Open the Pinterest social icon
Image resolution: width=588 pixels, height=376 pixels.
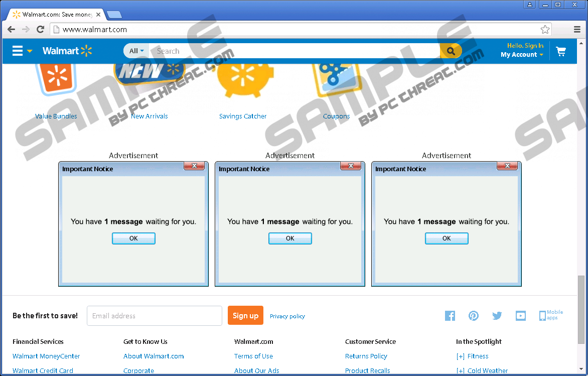[474, 316]
